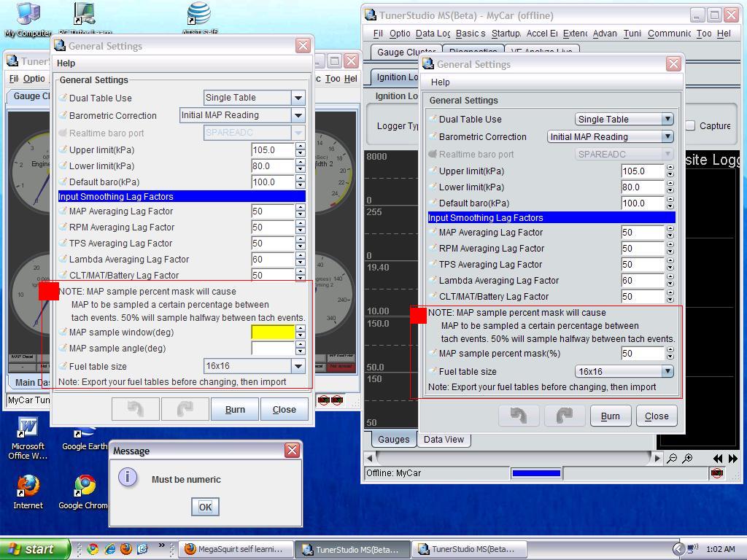Click redo arrow in left General Settings dialog

(x=185, y=410)
